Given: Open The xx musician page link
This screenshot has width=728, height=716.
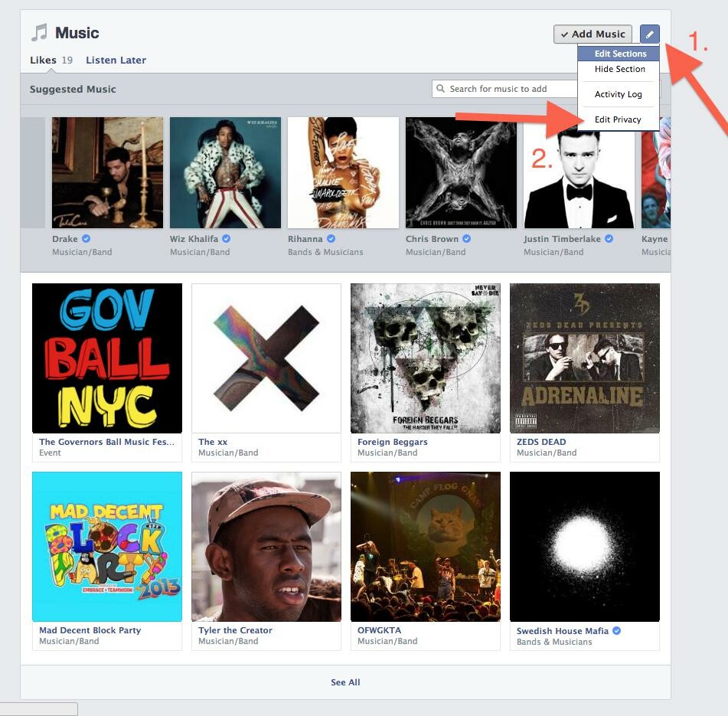Looking at the screenshot, I should click(213, 442).
